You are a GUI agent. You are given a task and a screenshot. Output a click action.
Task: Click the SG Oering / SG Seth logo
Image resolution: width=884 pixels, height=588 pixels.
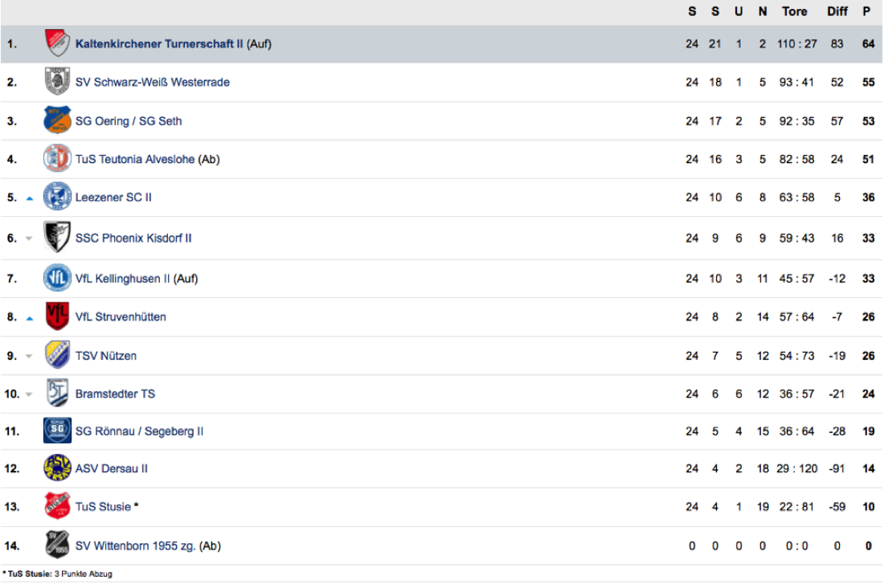click(x=57, y=120)
